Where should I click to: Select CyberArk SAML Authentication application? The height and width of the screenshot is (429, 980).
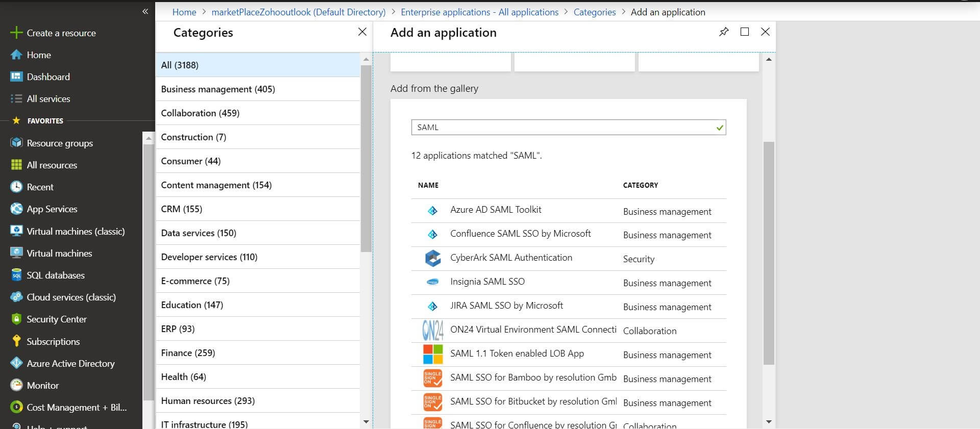(510, 258)
